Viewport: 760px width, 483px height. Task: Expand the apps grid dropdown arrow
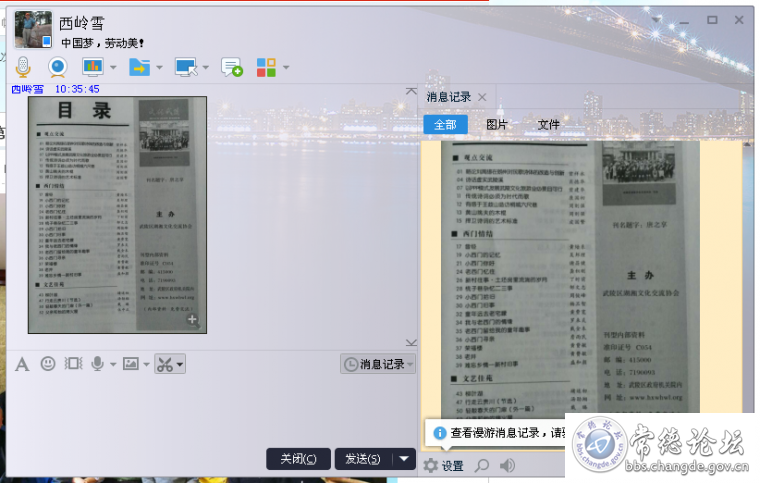point(286,67)
